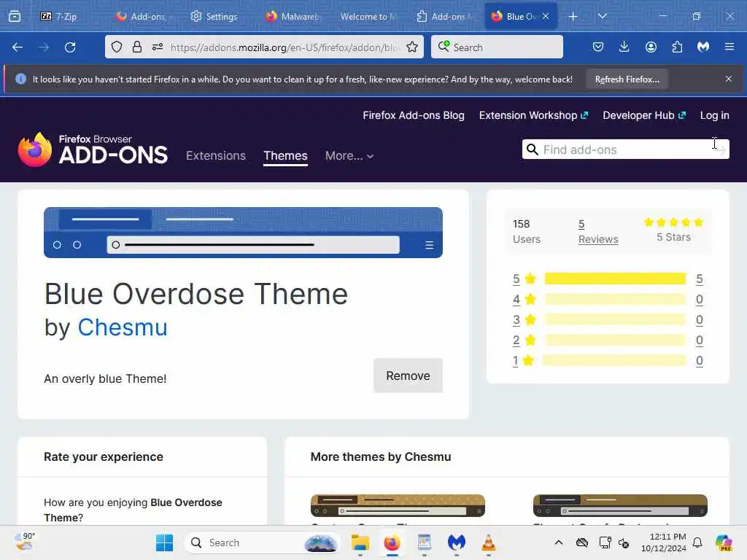Click the Firefox View icon in tab bar
747x560 pixels.
click(x=15, y=16)
